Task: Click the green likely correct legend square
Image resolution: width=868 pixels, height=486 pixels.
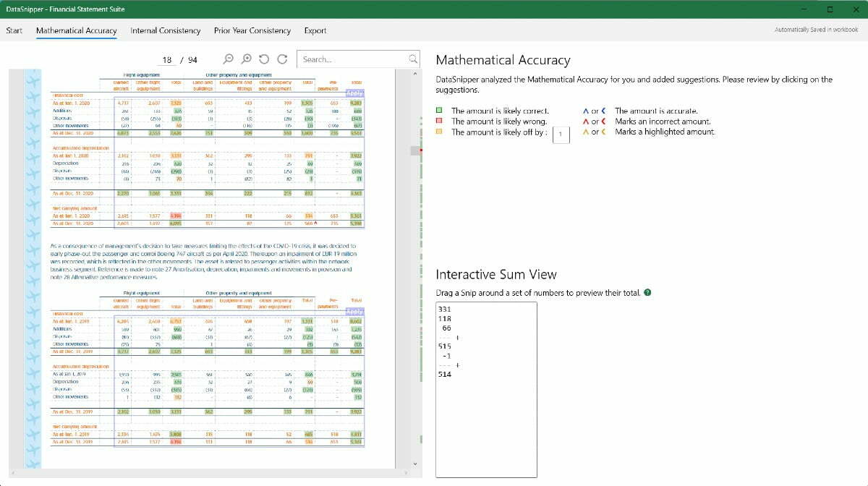Action: point(439,111)
